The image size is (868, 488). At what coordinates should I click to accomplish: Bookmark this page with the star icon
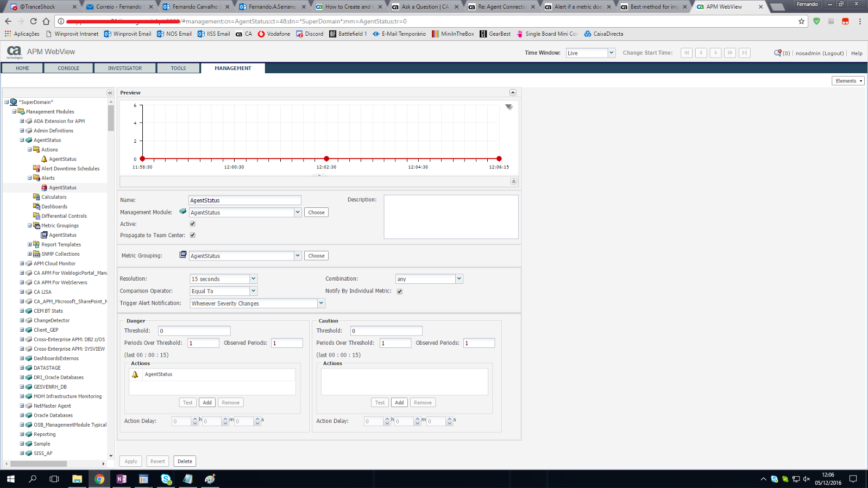coord(801,21)
